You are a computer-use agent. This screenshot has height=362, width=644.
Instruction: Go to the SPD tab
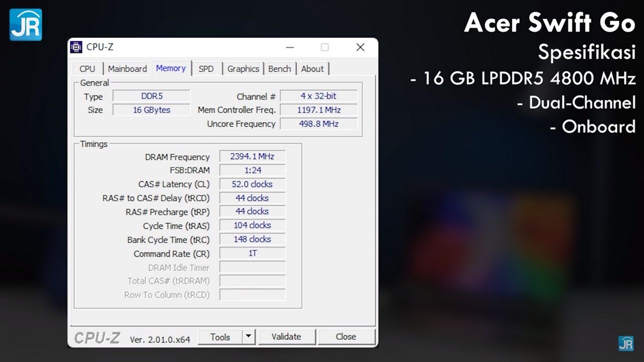point(206,69)
